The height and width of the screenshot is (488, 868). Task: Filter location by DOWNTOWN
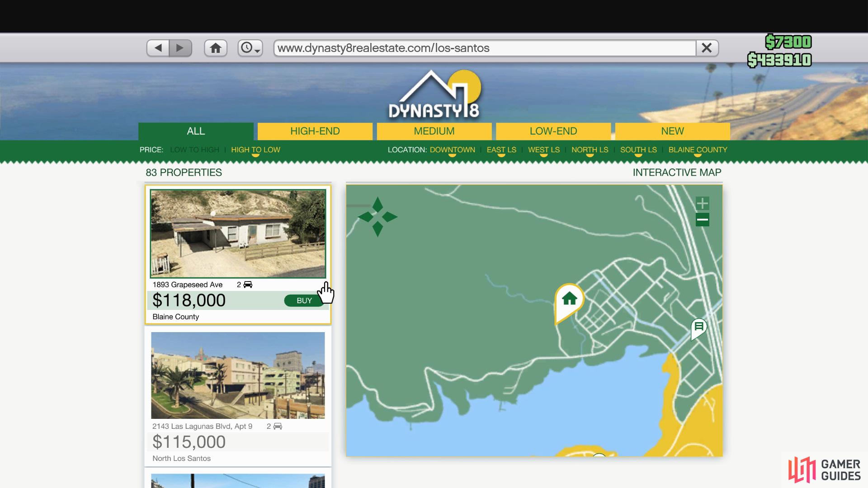[452, 150]
